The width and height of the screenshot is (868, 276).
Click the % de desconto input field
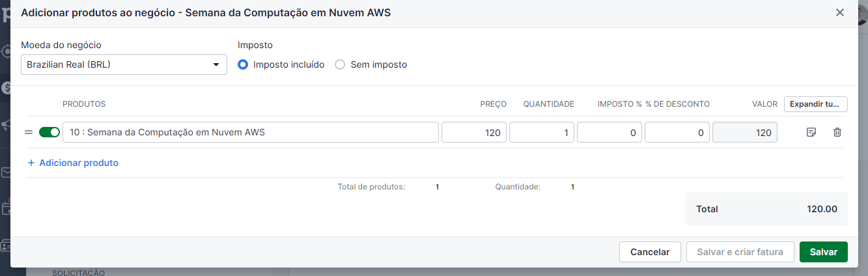point(677,132)
